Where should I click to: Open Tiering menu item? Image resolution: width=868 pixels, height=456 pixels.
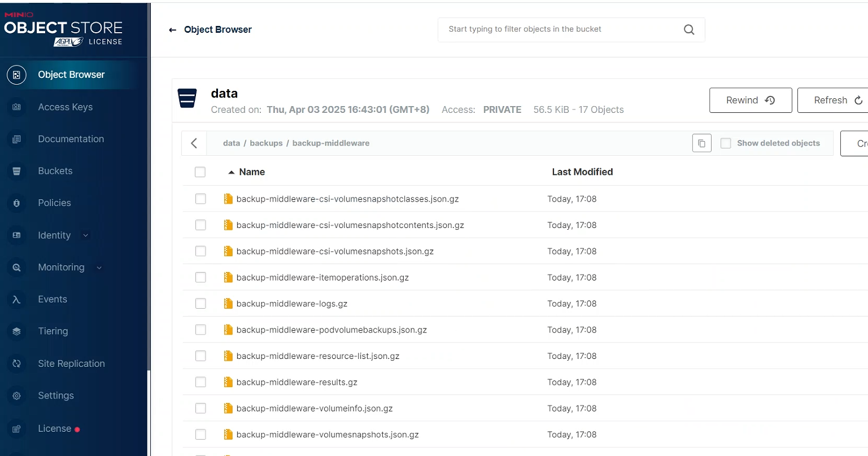(53, 331)
